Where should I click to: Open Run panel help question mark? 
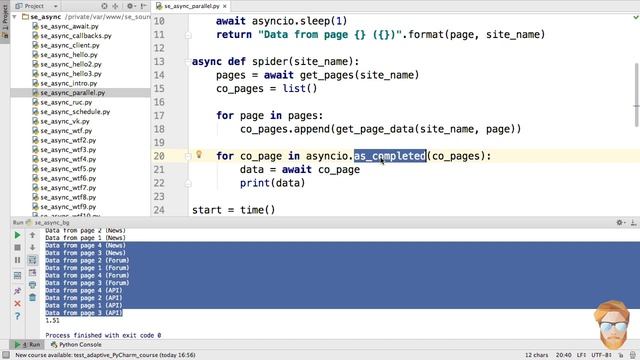tap(17, 316)
